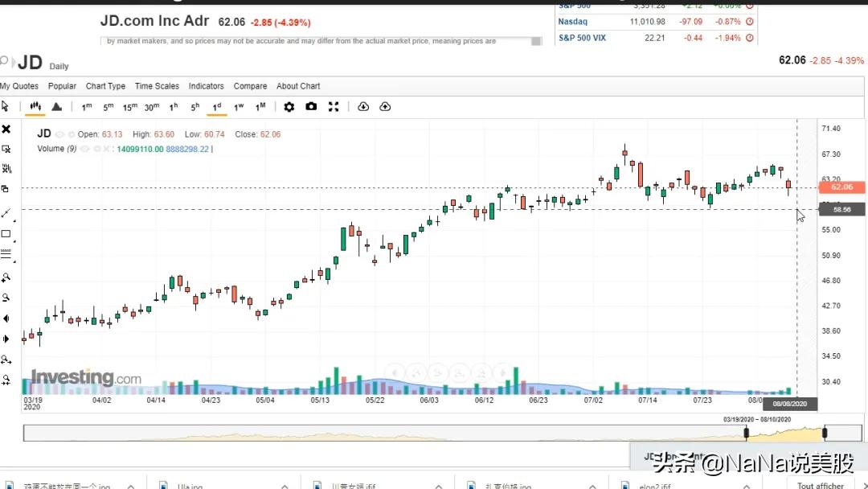Image resolution: width=868 pixels, height=489 pixels.
Task: Toggle fullscreen chart mode
Action: [x=334, y=107]
